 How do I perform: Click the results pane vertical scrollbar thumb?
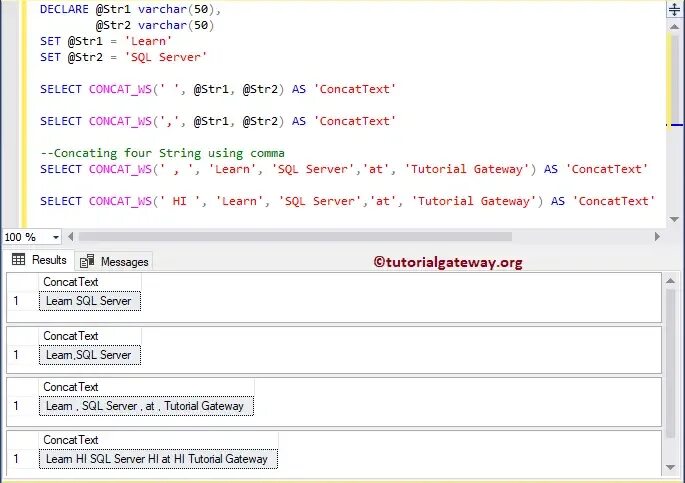671,363
